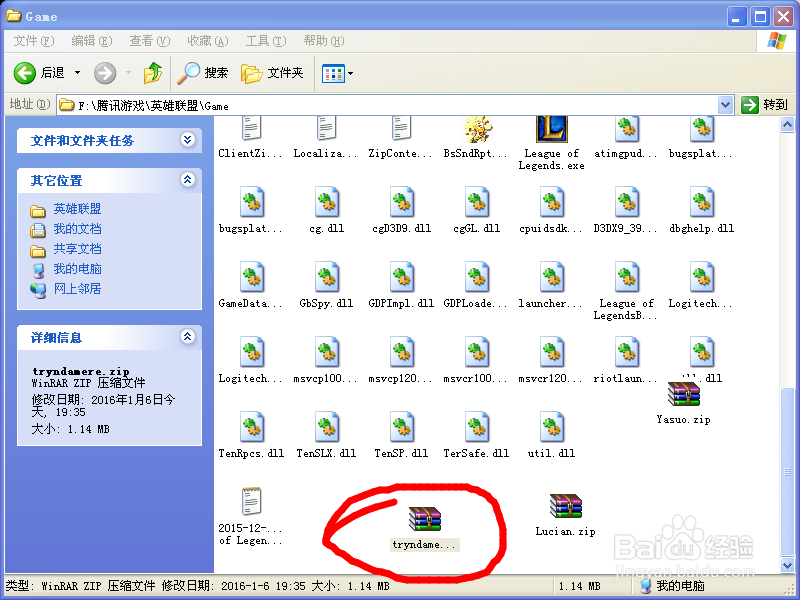Screen dimensions: 800x600
Task: Select the tryndamere zip archive
Action: point(426,529)
